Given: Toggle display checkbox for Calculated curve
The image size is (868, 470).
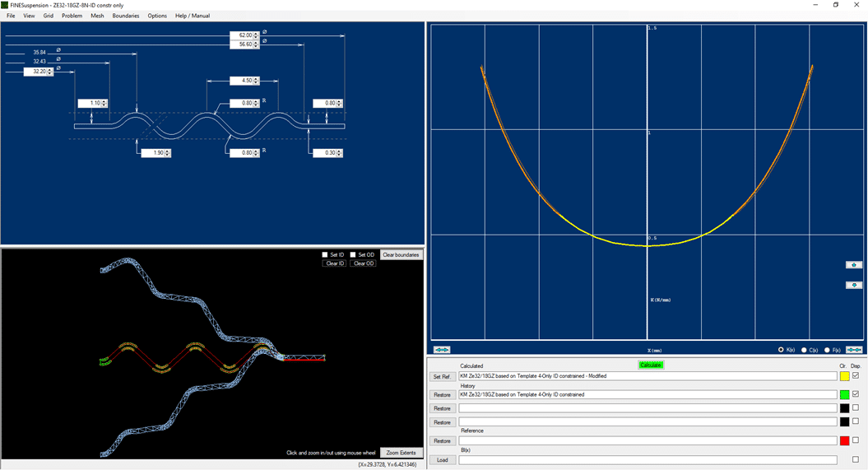Looking at the screenshot, I should [x=856, y=376].
